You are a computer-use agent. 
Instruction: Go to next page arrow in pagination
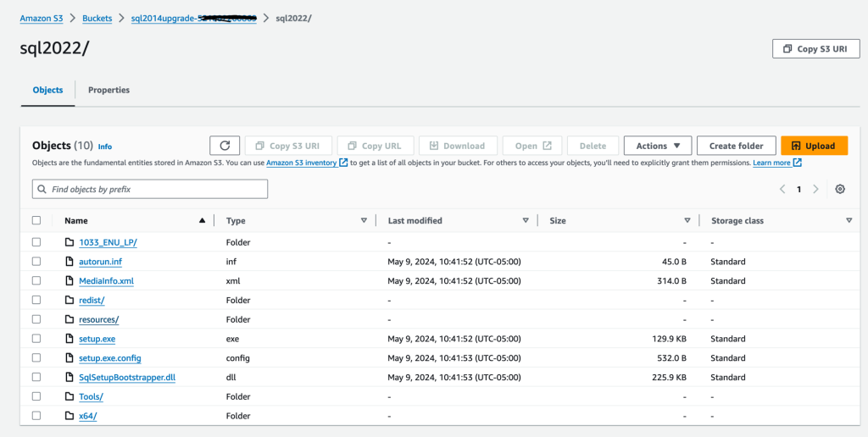pyautogui.click(x=815, y=189)
